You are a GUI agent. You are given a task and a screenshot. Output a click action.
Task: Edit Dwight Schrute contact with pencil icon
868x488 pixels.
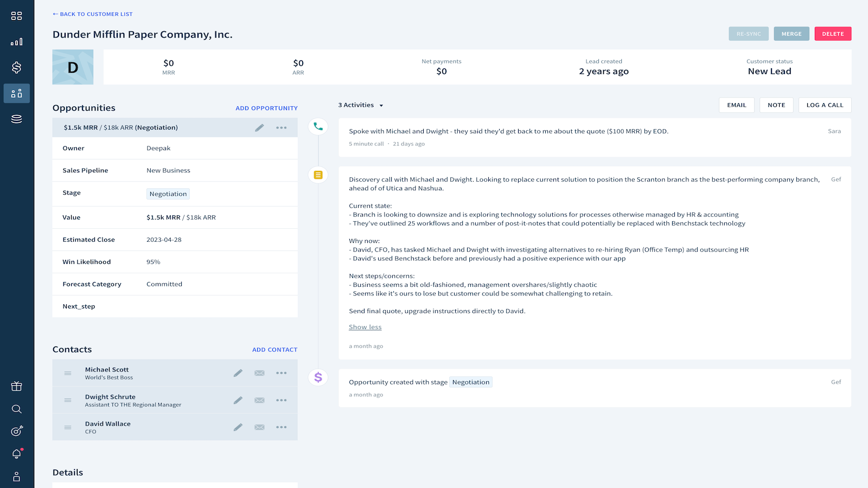(x=238, y=400)
